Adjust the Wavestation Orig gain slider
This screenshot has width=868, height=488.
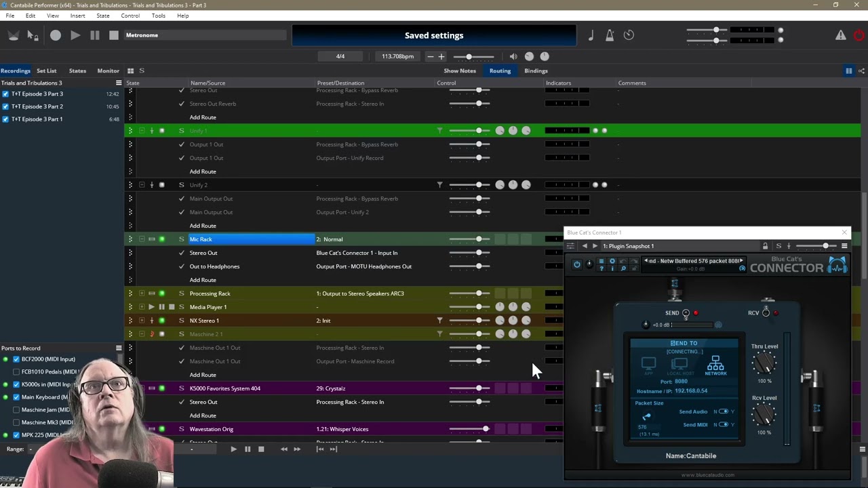(x=470, y=429)
